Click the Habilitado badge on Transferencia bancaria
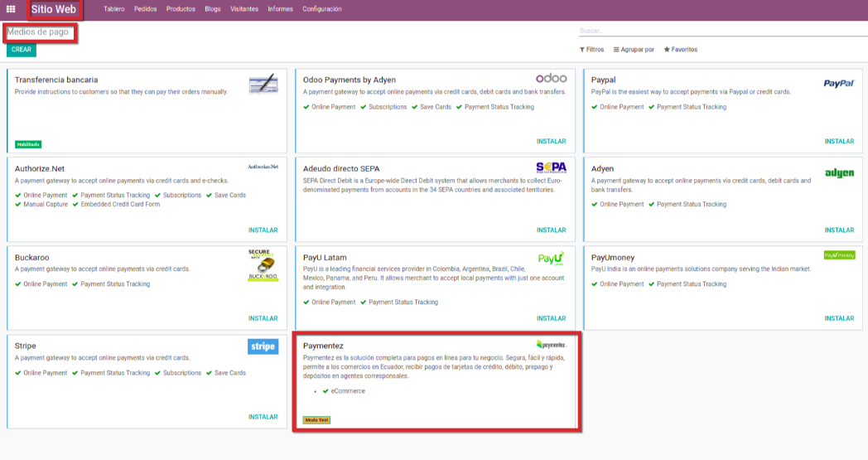 click(x=28, y=144)
